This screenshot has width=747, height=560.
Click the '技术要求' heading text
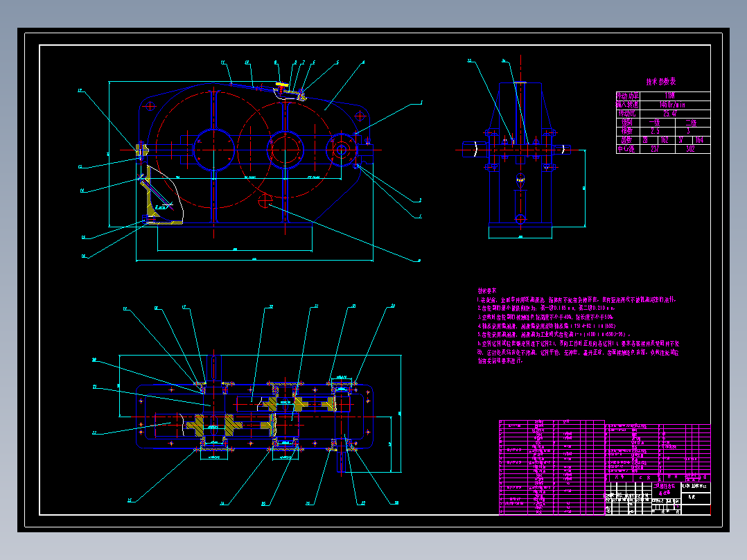pos(487,290)
